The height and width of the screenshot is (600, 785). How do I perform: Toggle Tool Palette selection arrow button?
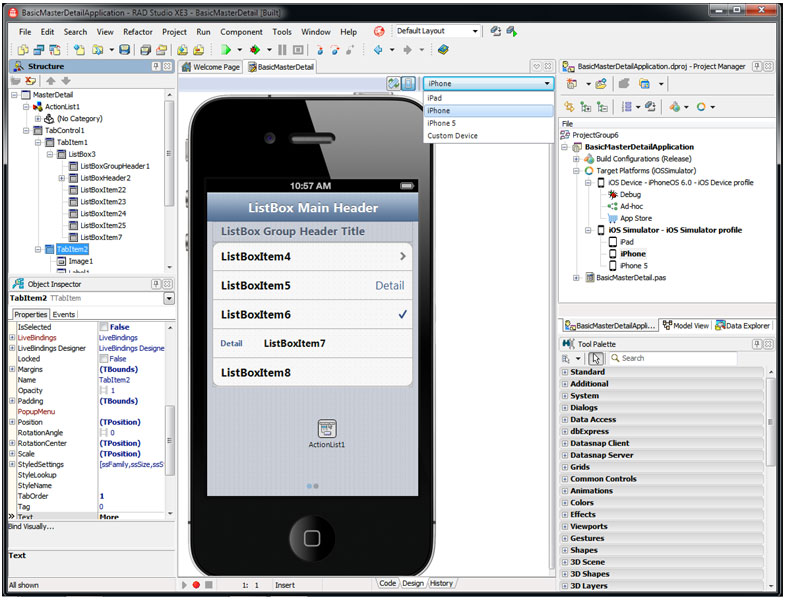(x=596, y=359)
